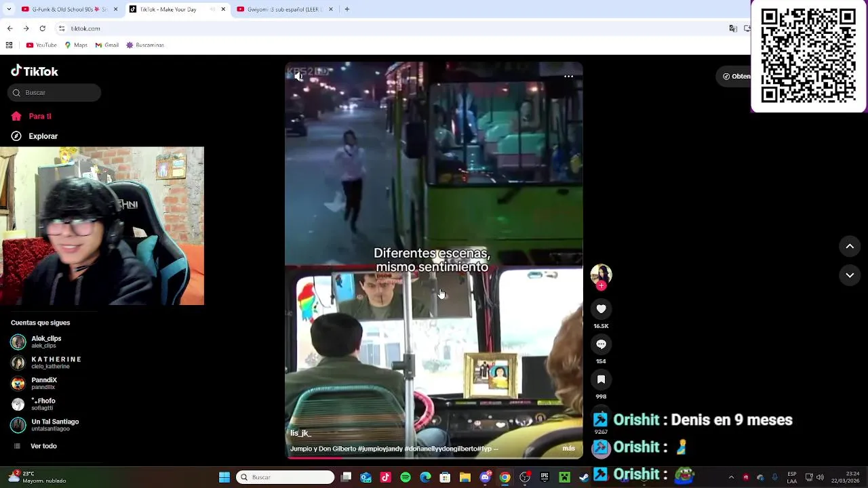Open the clock showing 23:24

pyautogui.click(x=846, y=477)
